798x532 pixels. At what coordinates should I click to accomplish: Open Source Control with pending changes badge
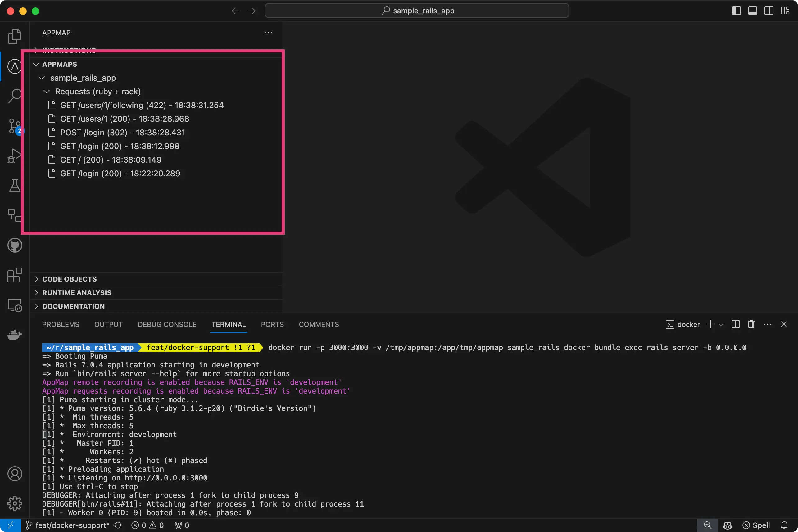[15, 126]
